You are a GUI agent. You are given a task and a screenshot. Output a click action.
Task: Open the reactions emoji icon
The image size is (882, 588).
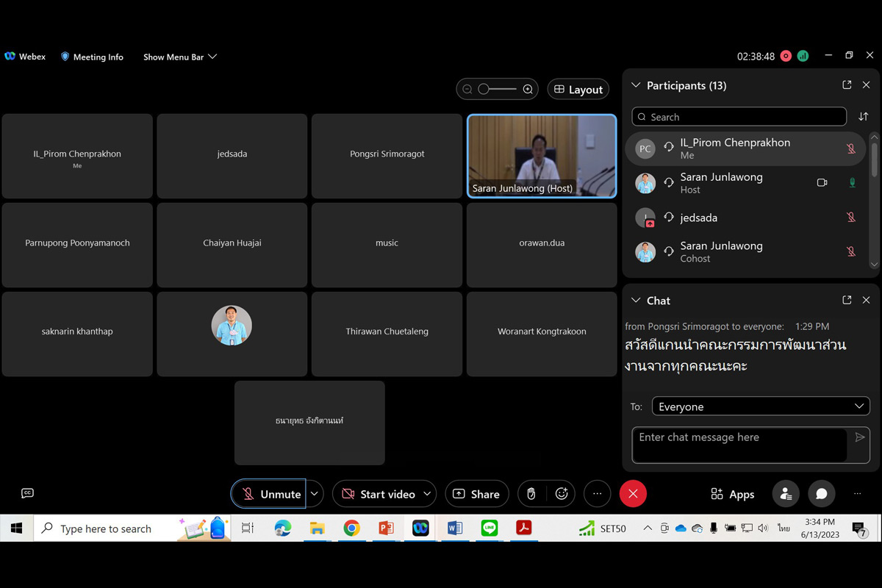point(562,494)
